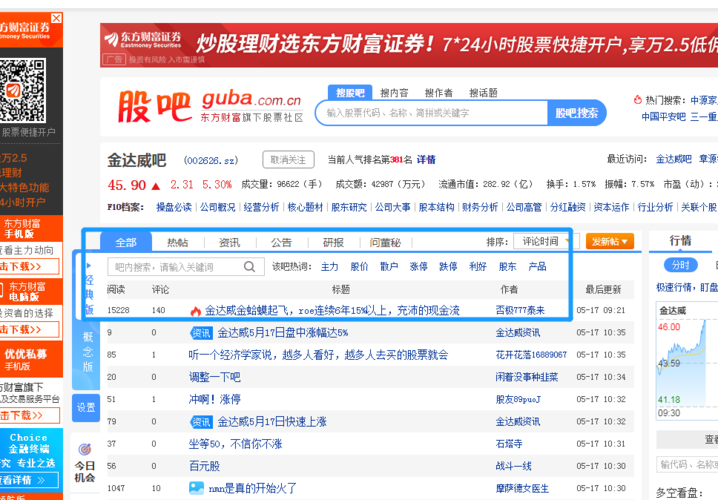This screenshot has height=500, width=718.
Task: Close the left sidebar advertisement
Action: click(x=56, y=19)
